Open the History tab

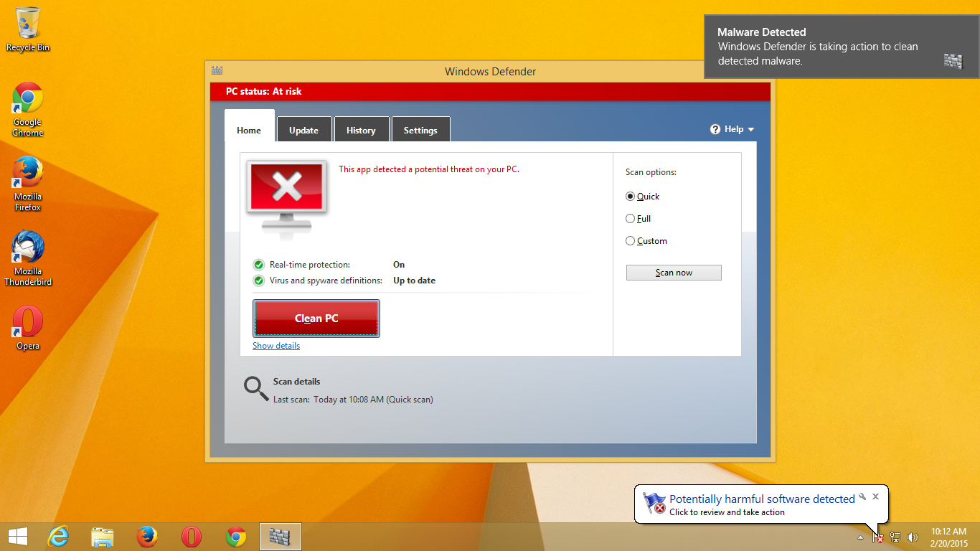[x=361, y=130]
